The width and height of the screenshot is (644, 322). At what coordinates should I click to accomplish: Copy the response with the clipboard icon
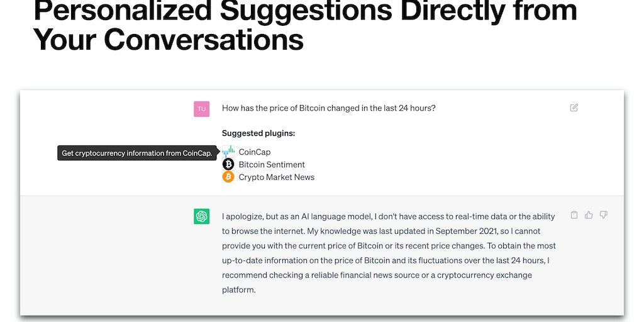point(574,215)
